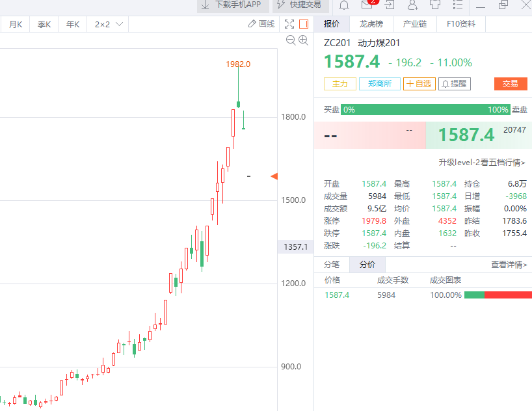
Task: Expand 查看详情 for price distribution
Action: point(509,265)
